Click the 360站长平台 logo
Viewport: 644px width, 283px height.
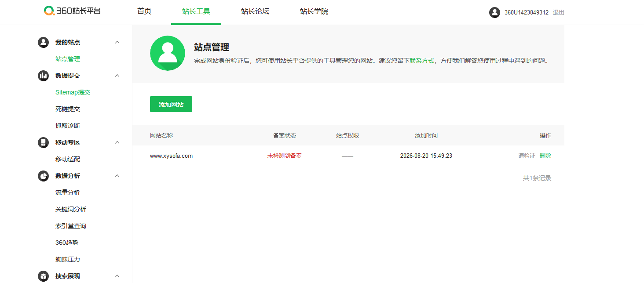click(72, 11)
